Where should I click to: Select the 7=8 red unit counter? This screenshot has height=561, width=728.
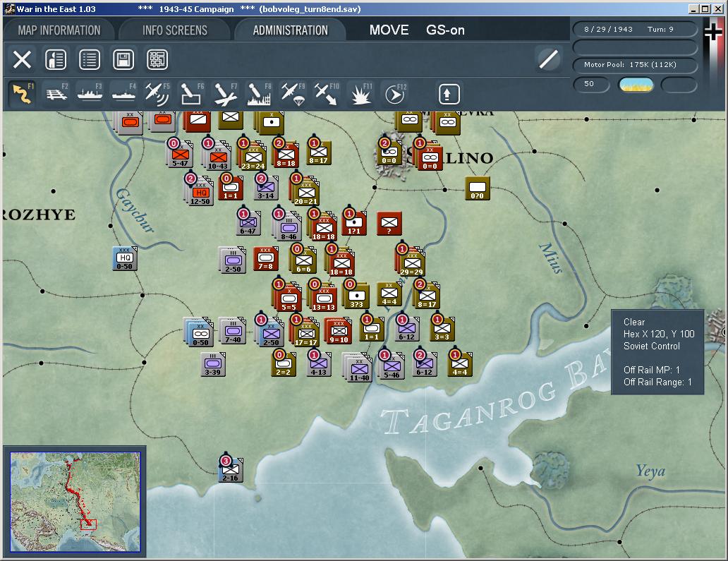click(x=265, y=259)
